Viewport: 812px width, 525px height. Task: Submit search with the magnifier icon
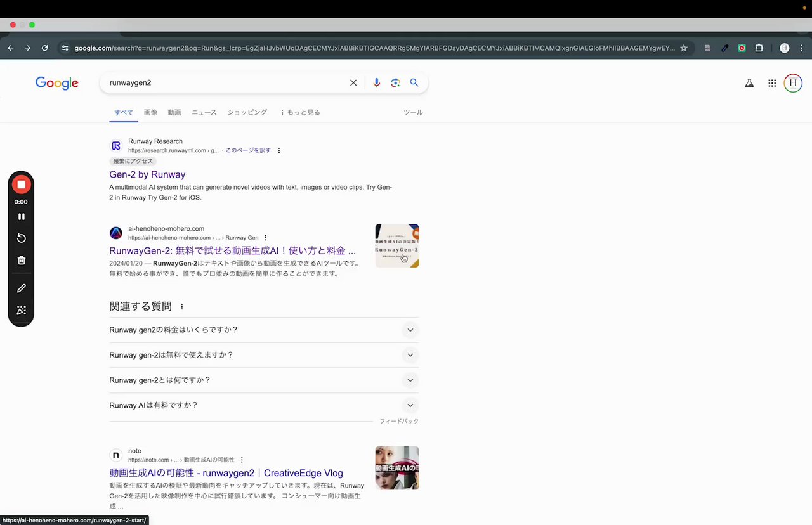tap(414, 82)
